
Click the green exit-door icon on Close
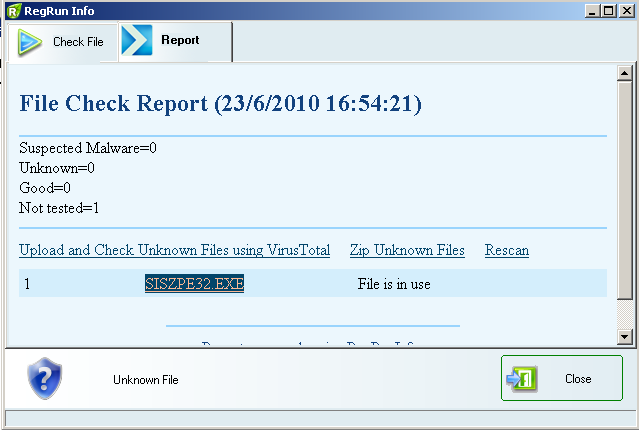(x=522, y=379)
